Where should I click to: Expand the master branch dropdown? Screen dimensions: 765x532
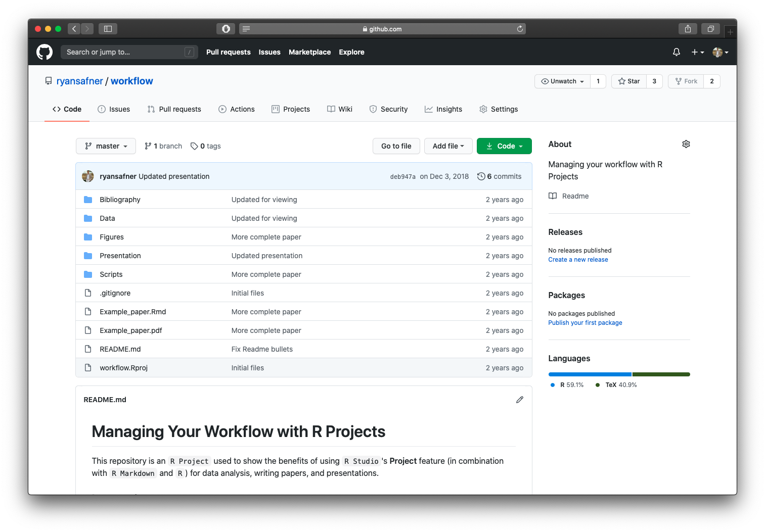click(x=106, y=146)
